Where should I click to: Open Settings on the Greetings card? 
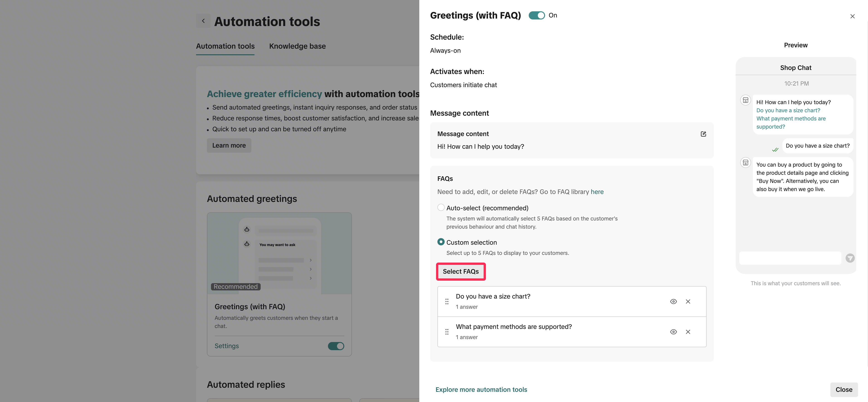pyautogui.click(x=226, y=346)
